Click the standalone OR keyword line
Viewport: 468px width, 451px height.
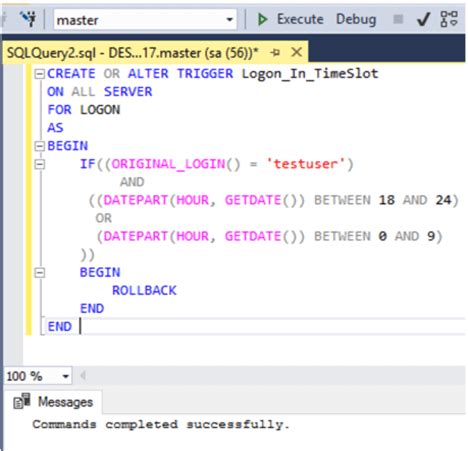tap(103, 218)
